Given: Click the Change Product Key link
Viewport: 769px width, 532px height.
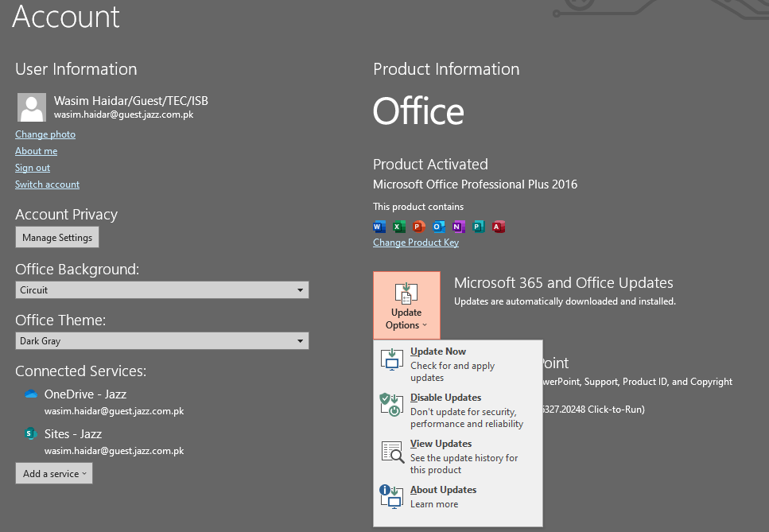Looking at the screenshot, I should pos(416,243).
